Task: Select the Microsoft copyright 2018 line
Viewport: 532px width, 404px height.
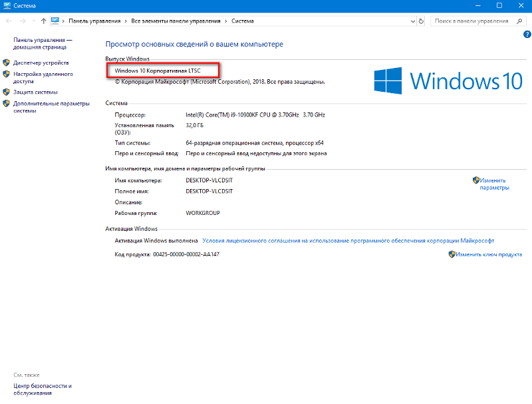Action: click(220, 82)
